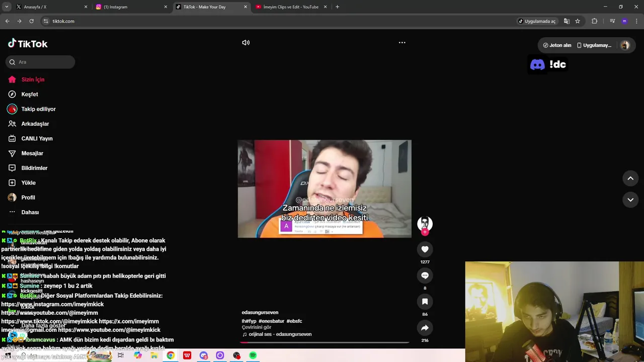Go back in browser
The width and height of the screenshot is (644, 362).
pos(7,21)
